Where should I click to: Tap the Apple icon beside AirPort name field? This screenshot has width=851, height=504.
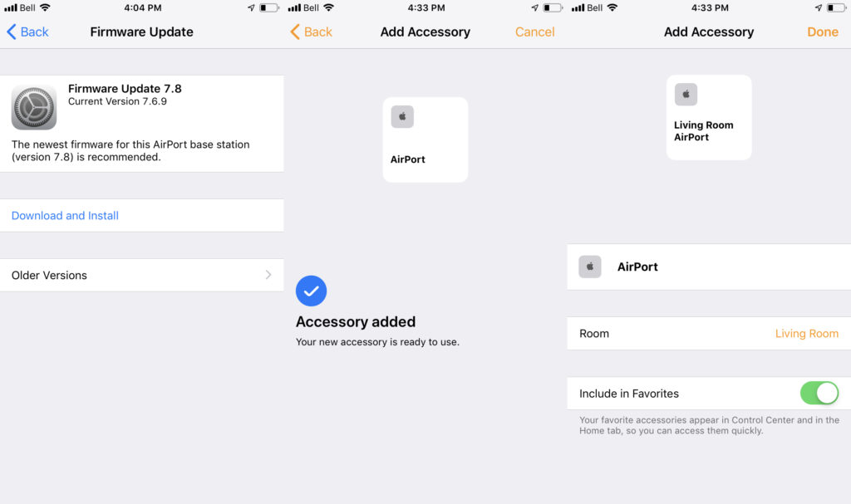pyautogui.click(x=590, y=267)
